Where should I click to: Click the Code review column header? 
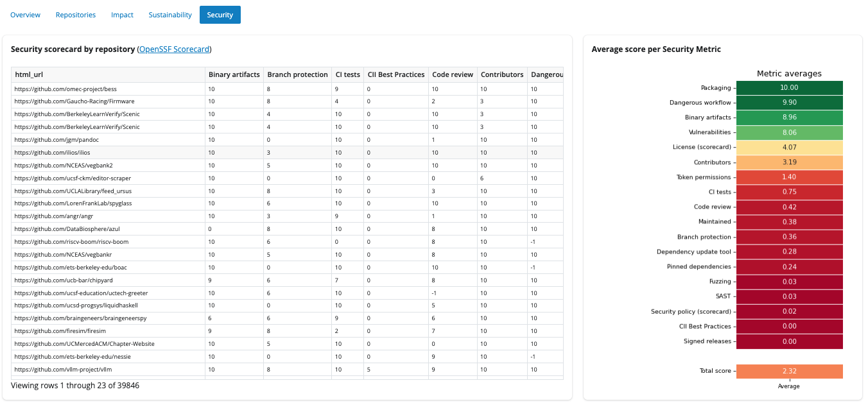pos(453,74)
